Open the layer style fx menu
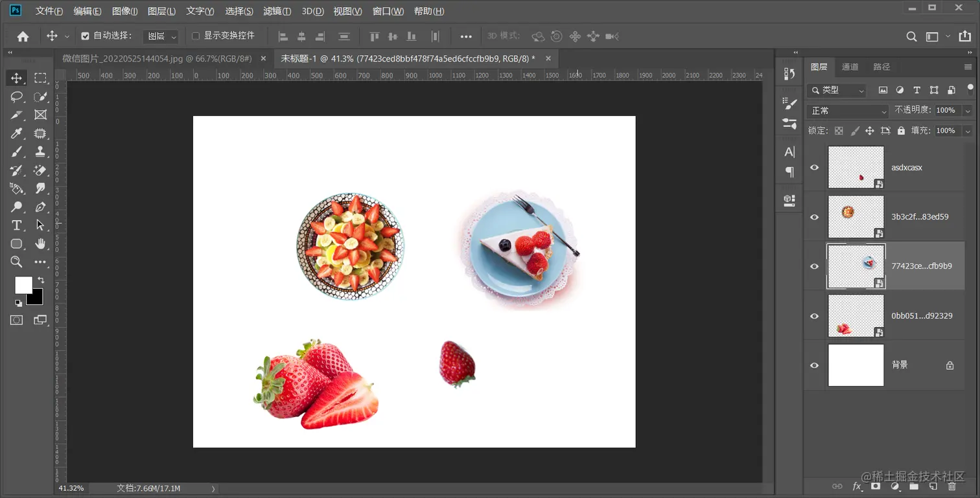Image resolution: width=980 pixels, height=498 pixels. (x=857, y=486)
